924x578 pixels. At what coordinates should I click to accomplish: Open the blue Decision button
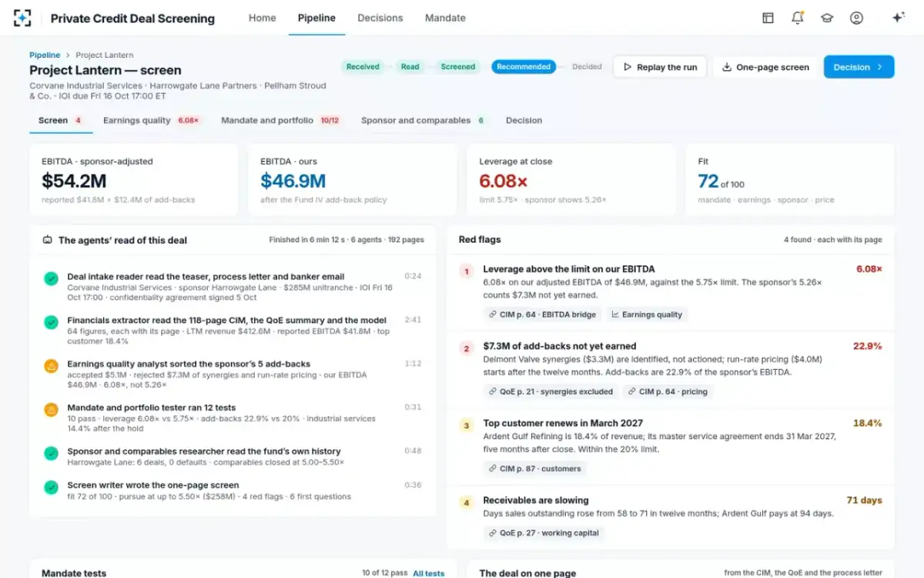click(x=859, y=67)
